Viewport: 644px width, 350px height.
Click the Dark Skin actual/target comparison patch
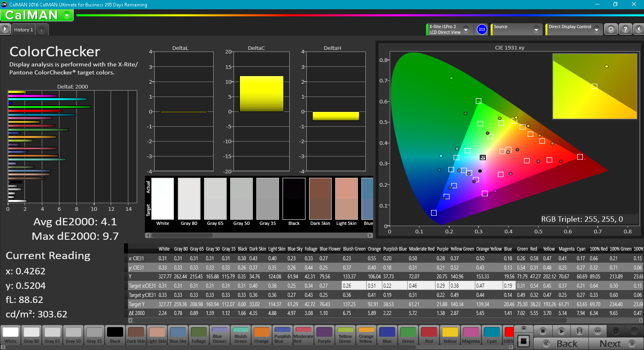(x=320, y=199)
